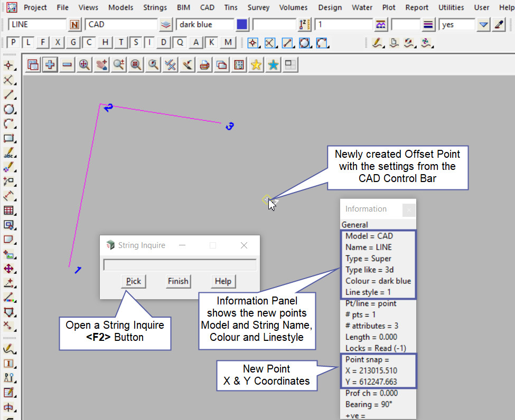The width and height of the screenshot is (515, 420).
Task: Open the Tins menu
Action: pos(230,7)
